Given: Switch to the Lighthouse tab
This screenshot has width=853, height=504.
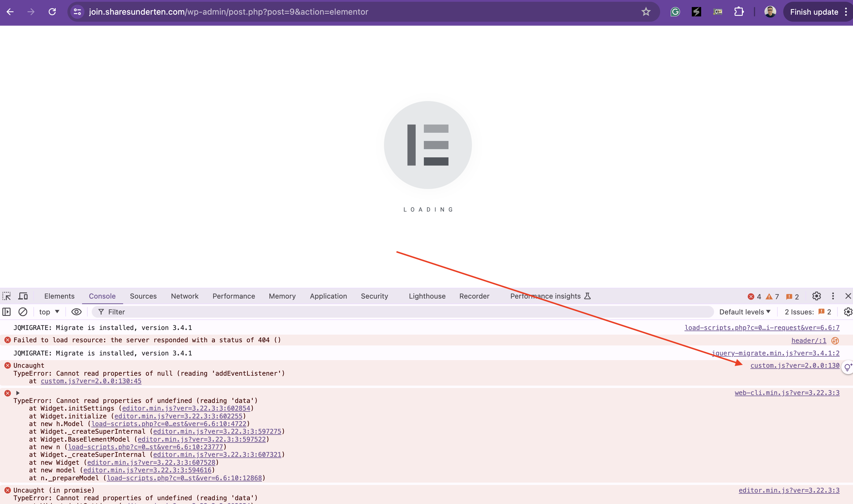Looking at the screenshot, I should click(x=427, y=296).
